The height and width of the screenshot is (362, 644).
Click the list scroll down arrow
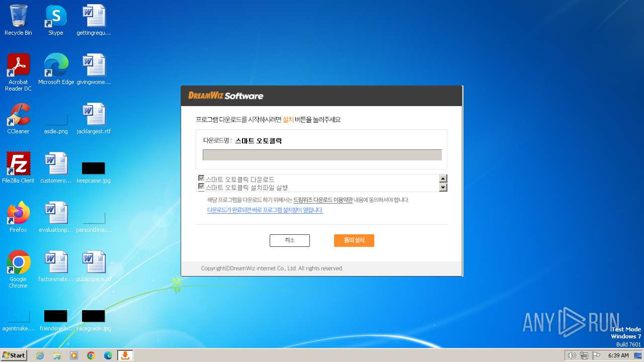(x=443, y=188)
